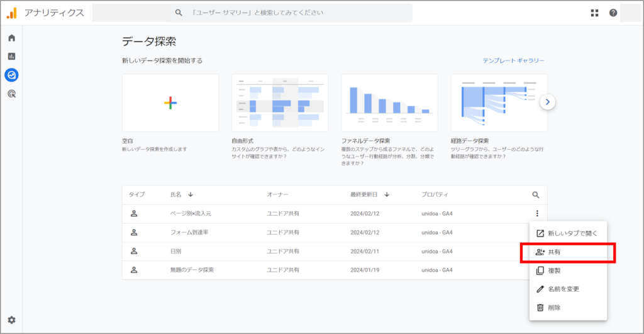644x334 pixels.
Task: Open the Admin settings gear icon
Action: pos(11,320)
